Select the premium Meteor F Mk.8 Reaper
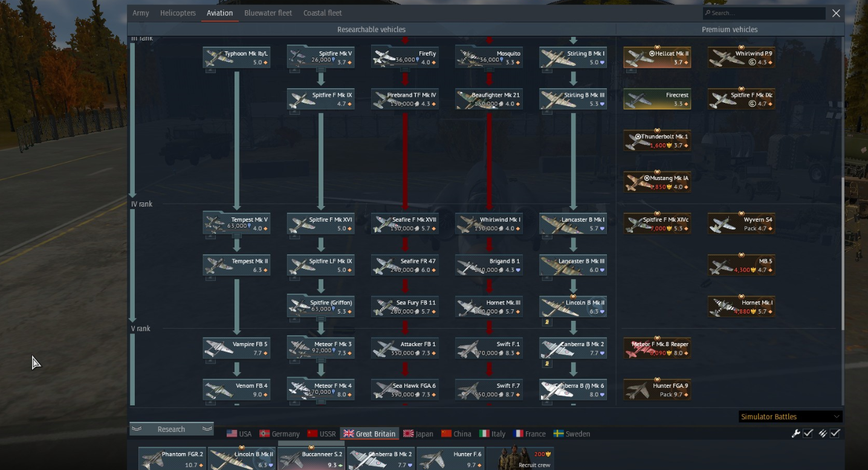868x470 pixels. (657, 349)
